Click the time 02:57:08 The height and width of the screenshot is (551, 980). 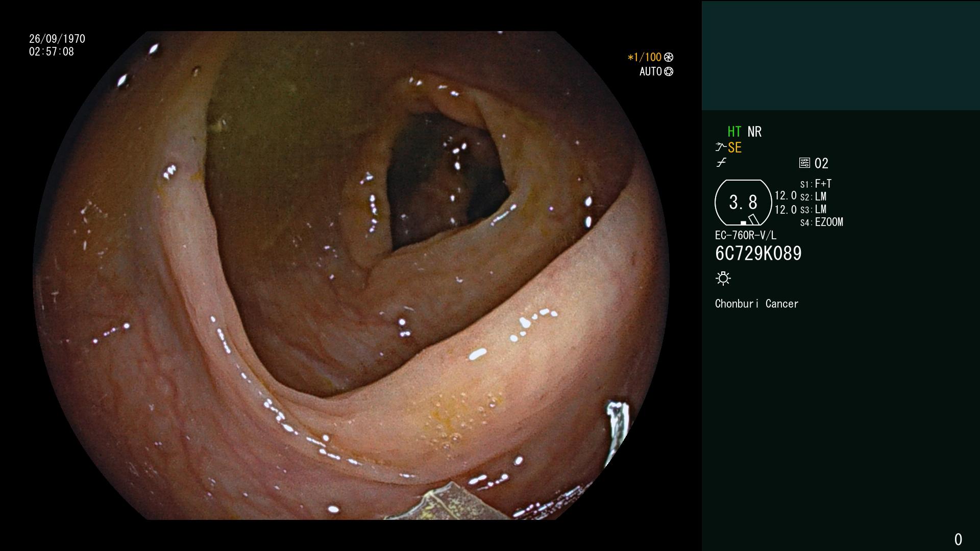(x=52, y=52)
